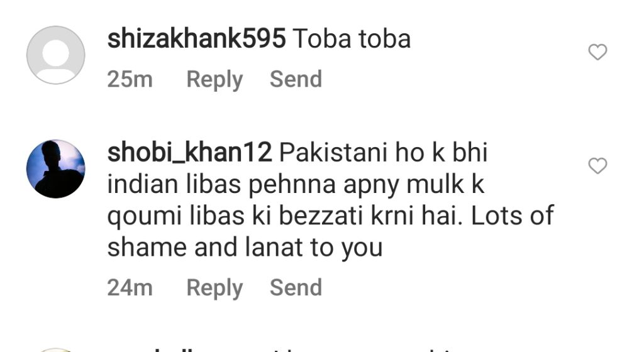
Task: Select the 'Toba toba' comment text
Action: click(x=352, y=39)
